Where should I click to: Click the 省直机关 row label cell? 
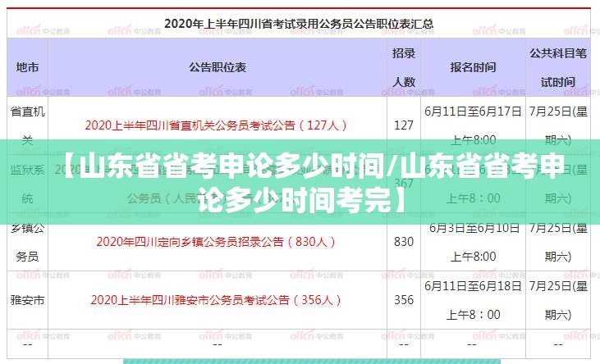click(27, 125)
